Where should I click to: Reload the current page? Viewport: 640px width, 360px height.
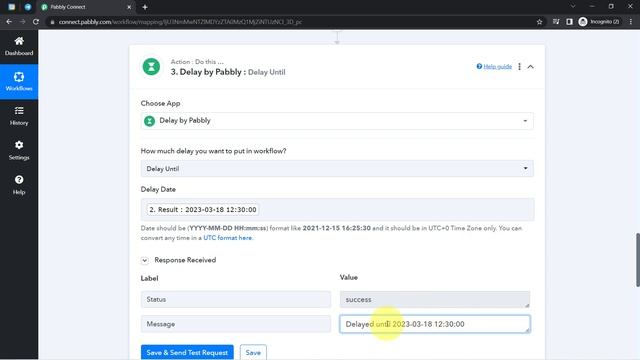point(36,22)
